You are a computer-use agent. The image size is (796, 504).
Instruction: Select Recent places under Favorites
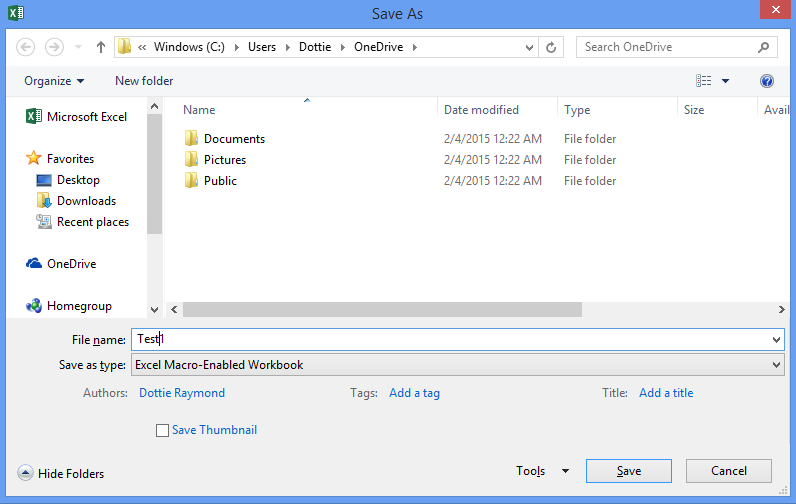pyautogui.click(x=83, y=222)
